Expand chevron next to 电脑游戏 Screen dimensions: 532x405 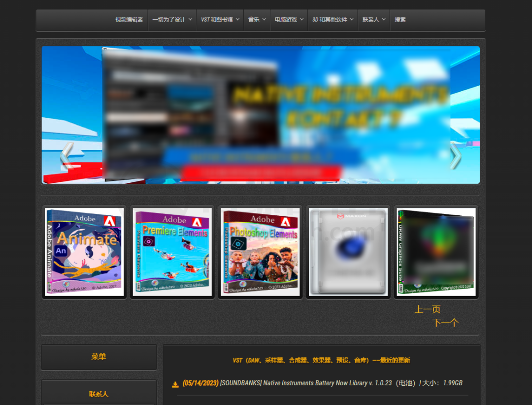301,19
